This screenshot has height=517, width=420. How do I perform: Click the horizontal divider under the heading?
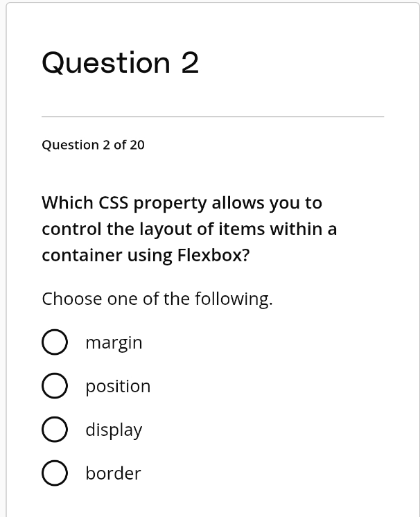coord(213,116)
